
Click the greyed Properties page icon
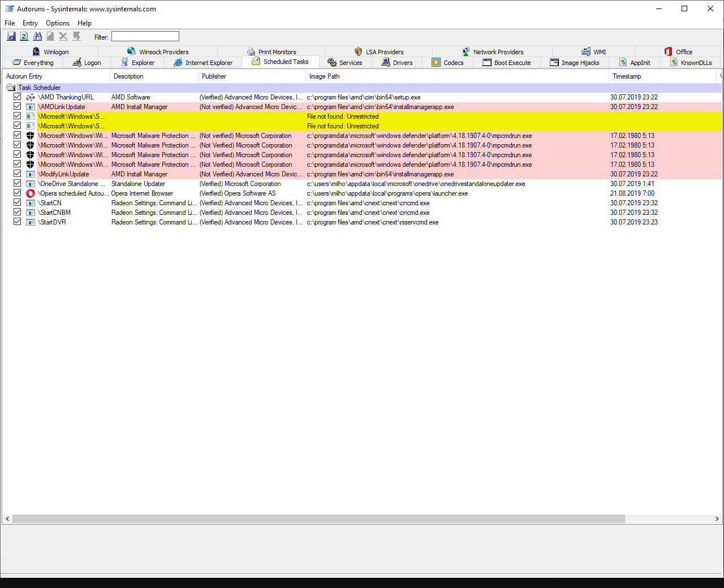50,36
